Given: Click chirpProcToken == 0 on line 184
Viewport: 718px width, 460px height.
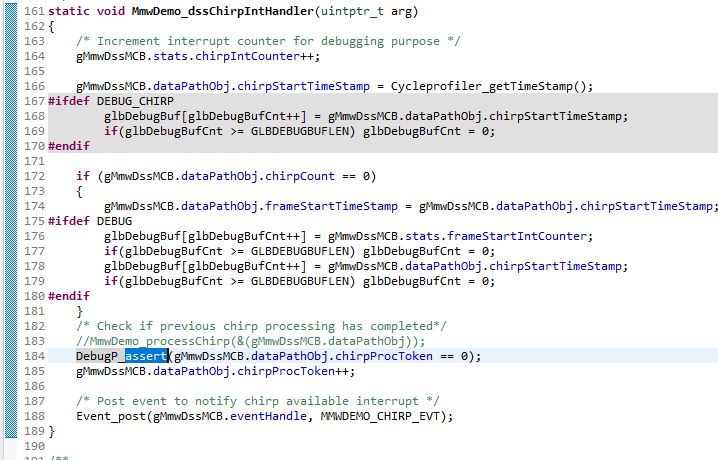Looking at the screenshot, I should 404,356.
